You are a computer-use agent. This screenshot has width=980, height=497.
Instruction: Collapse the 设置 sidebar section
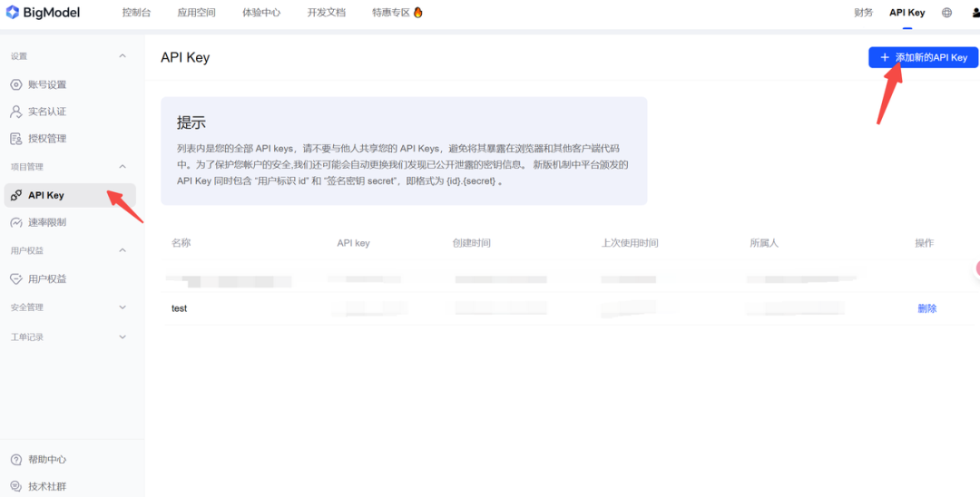pos(122,56)
